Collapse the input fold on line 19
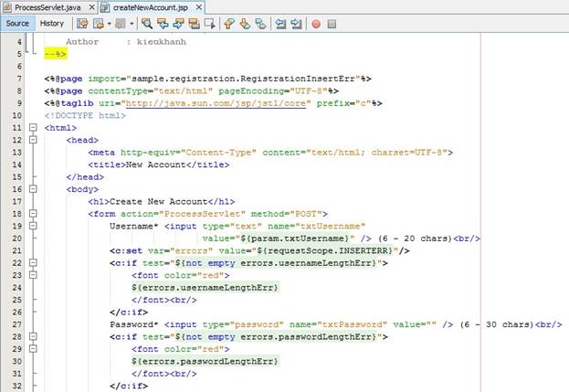569x392 pixels. pyautogui.click(x=33, y=226)
